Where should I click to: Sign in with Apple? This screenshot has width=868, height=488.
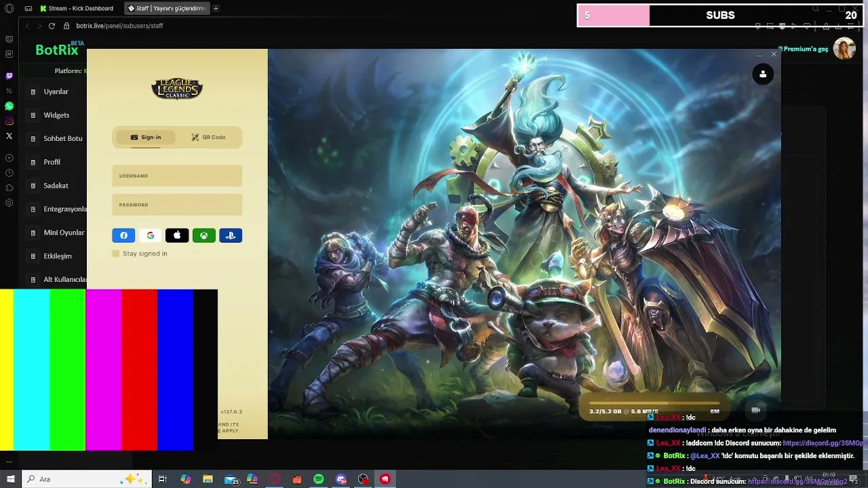[177, 235]
